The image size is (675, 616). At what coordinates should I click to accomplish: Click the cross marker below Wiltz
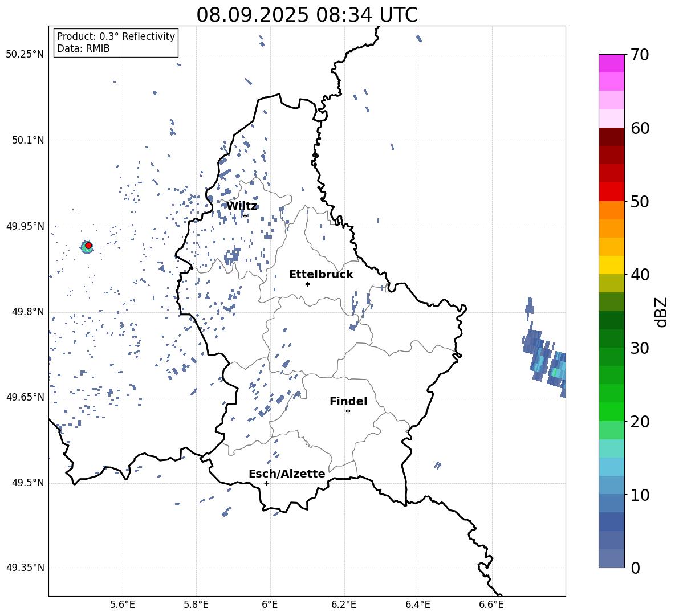245,215
